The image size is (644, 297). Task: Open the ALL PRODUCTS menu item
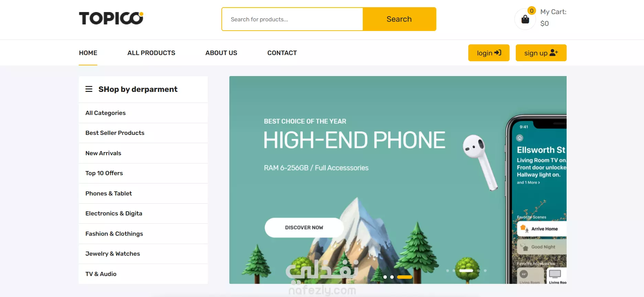click(x=151, y=53)
